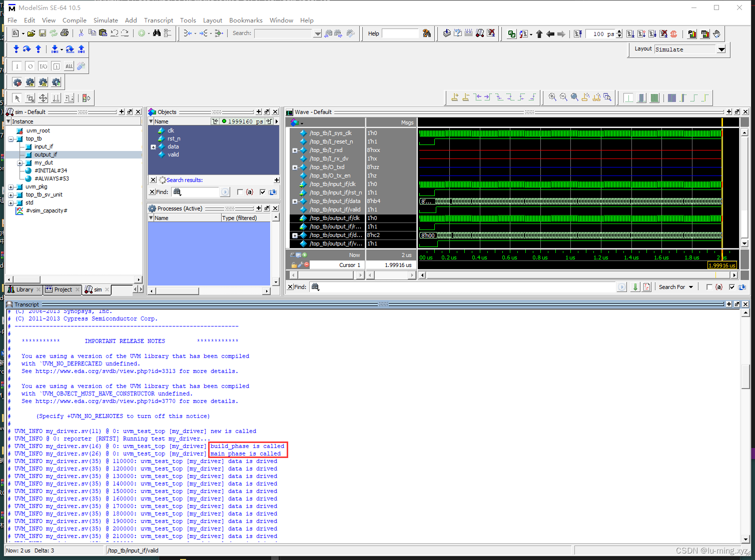The height and width of the screenshot is (560, 755).
Task: Open the Find binoculars icon on the toolbar
Action: 157,33
